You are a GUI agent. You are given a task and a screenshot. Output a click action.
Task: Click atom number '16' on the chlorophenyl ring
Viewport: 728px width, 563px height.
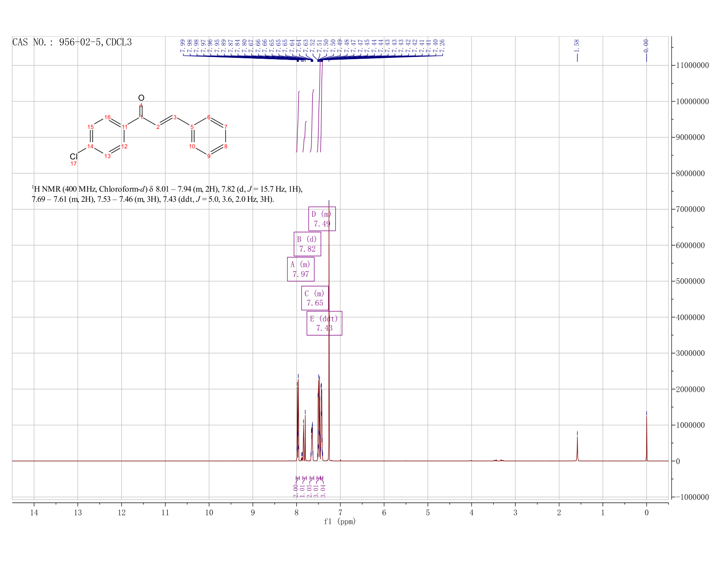[x=107, y=117]
